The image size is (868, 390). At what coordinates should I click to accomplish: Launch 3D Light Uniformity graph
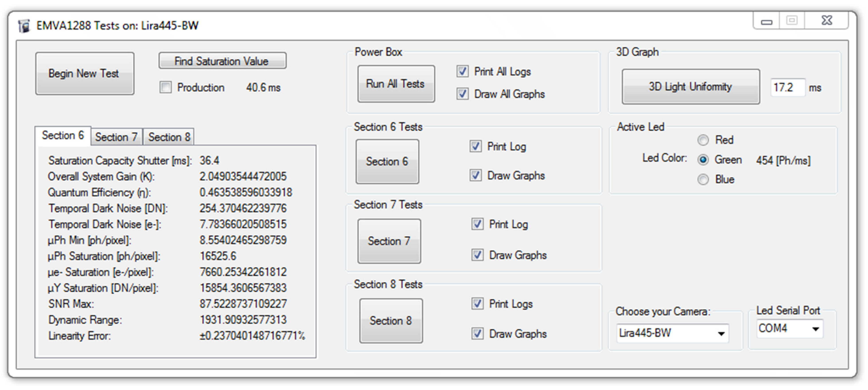point(690,87)
